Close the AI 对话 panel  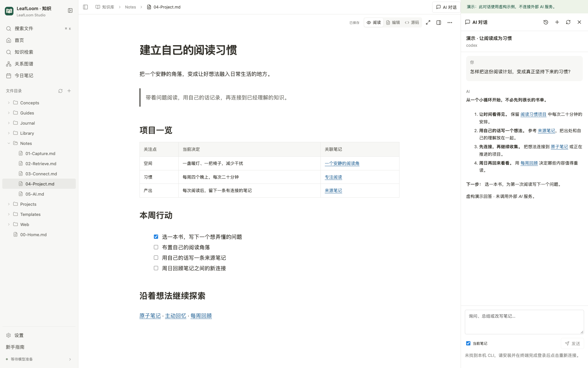click(579, 22)
